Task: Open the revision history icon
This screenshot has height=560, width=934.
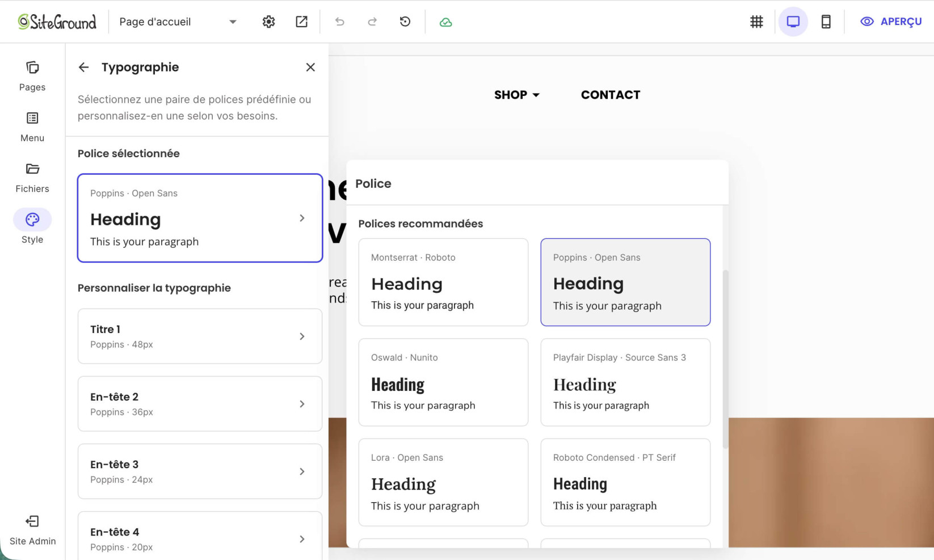Action: 405,22
